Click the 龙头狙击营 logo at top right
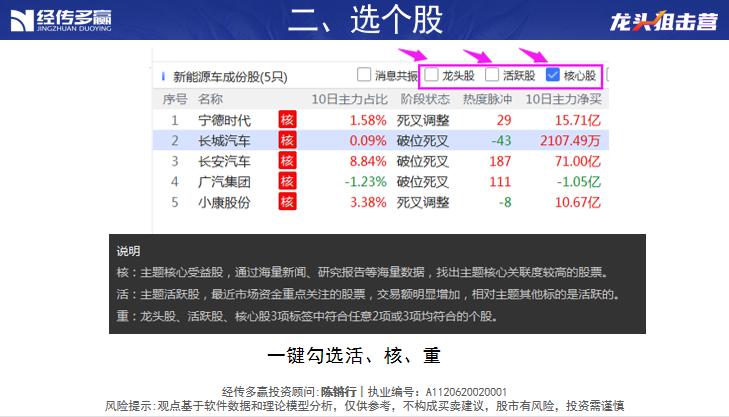Viewport: 729px width, 417px height. tap(664, 21)
